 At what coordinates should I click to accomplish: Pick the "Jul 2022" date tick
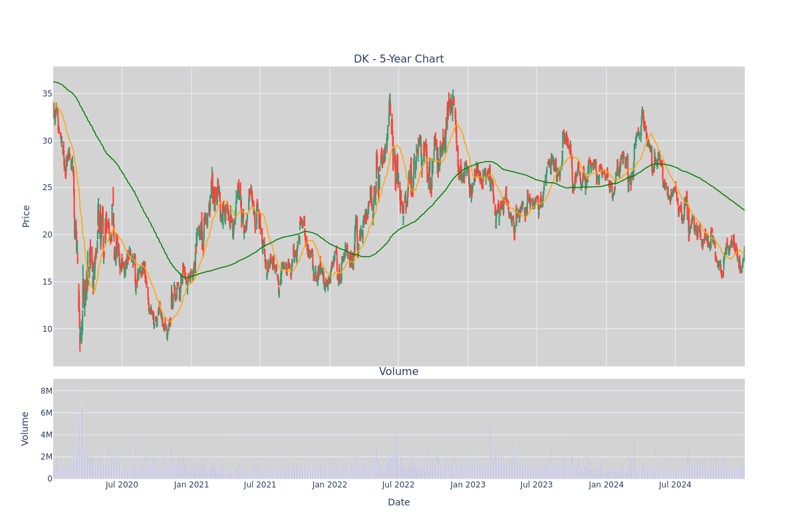click(x=398, y=485)
